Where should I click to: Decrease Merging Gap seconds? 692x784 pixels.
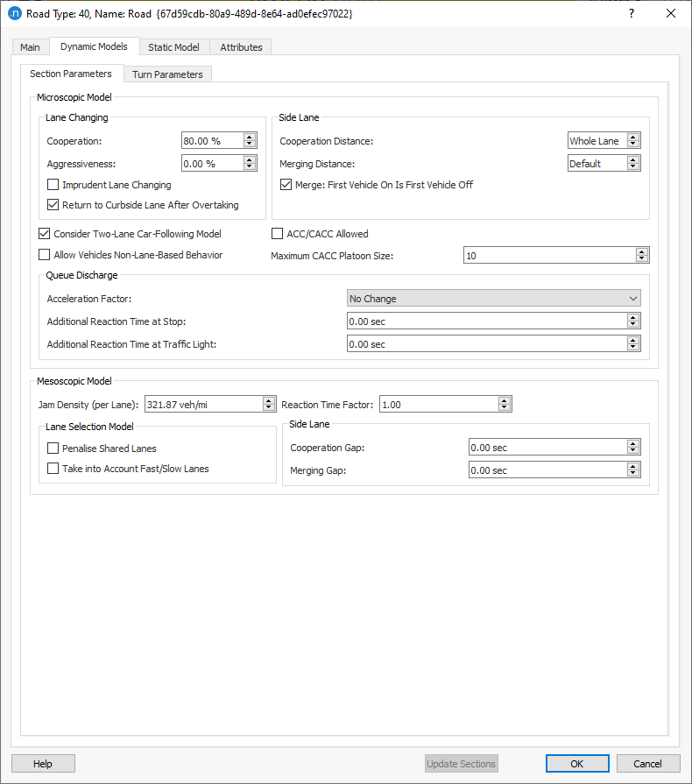tap(633, 474)
